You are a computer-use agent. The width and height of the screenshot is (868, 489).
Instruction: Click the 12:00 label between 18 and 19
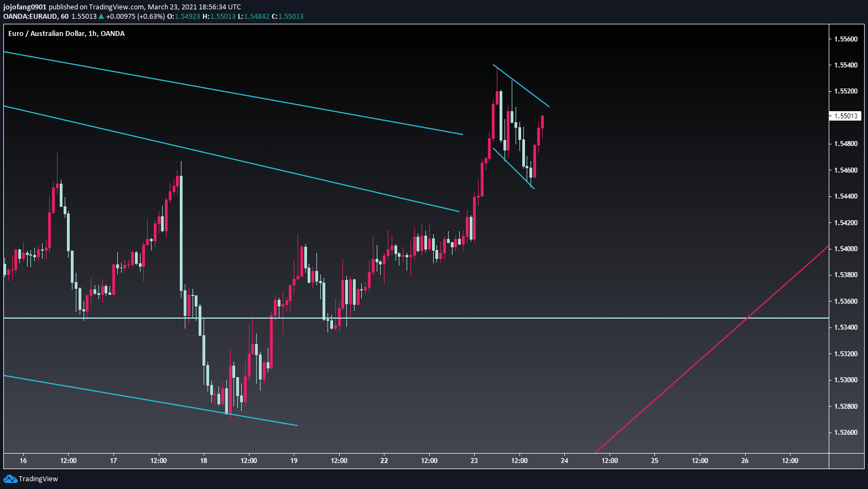click(x=249, y=460)
